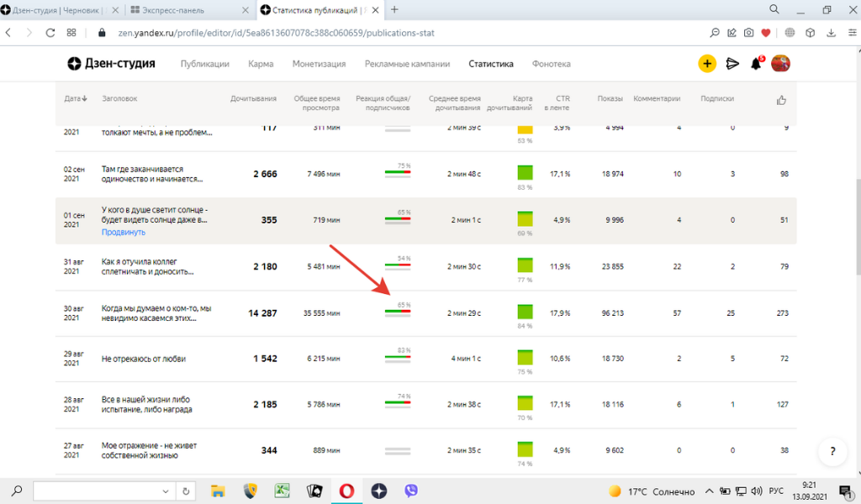Switch to the Публикации section
The height and width of the screenshot is (504, 861).
(x=205, y=64)
